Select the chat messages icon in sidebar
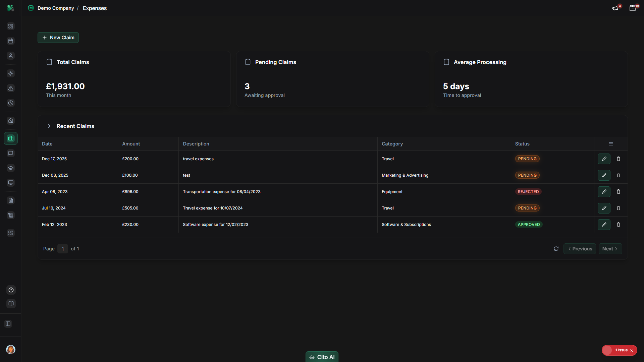The width and height of the screenshot is (644, 362). pos(11,153)
